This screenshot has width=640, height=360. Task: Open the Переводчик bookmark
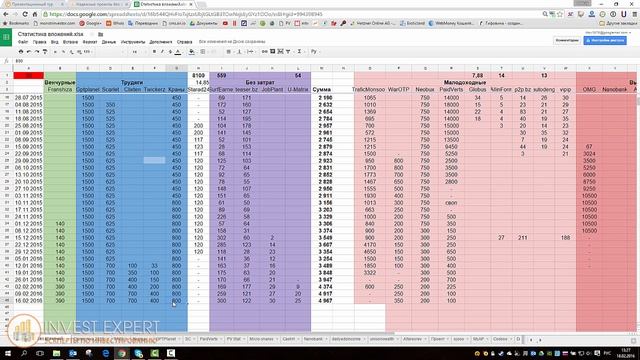pos(142,23)
